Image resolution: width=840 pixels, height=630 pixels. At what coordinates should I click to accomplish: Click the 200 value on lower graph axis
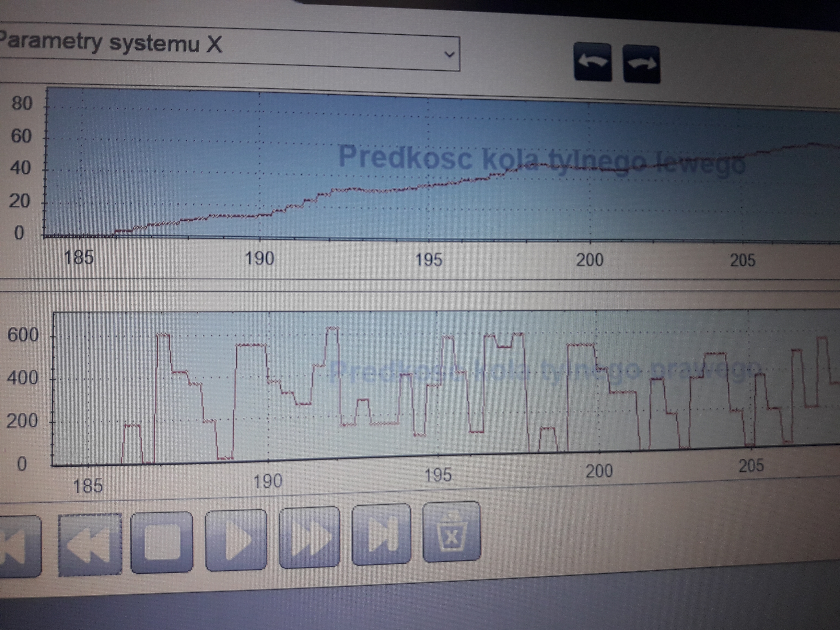point(22,421)
